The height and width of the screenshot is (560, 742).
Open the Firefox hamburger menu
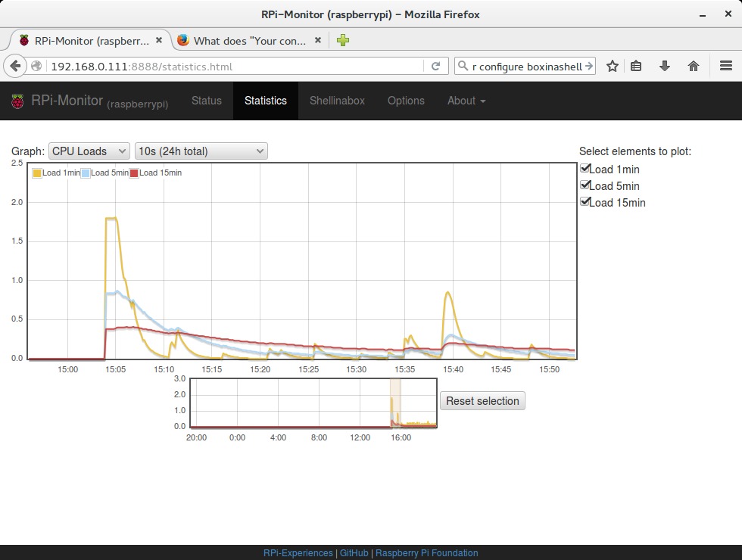click(x=725, y=66)
